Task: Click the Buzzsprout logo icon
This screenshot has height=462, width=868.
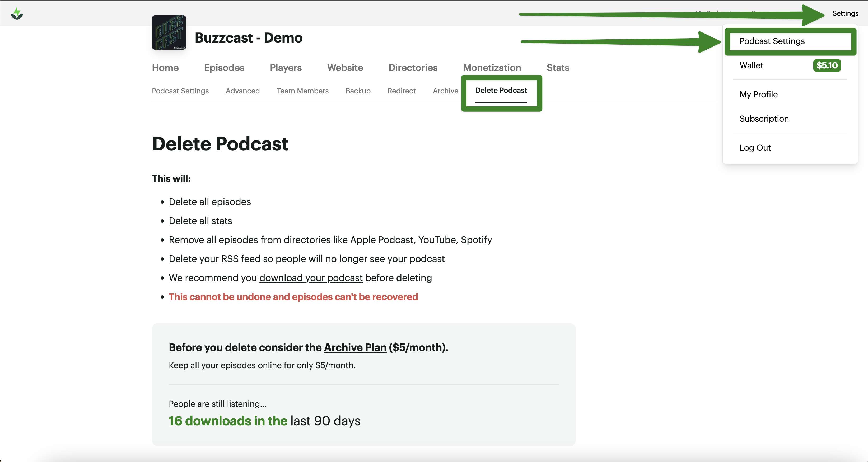Action: (x=17, y=14)
